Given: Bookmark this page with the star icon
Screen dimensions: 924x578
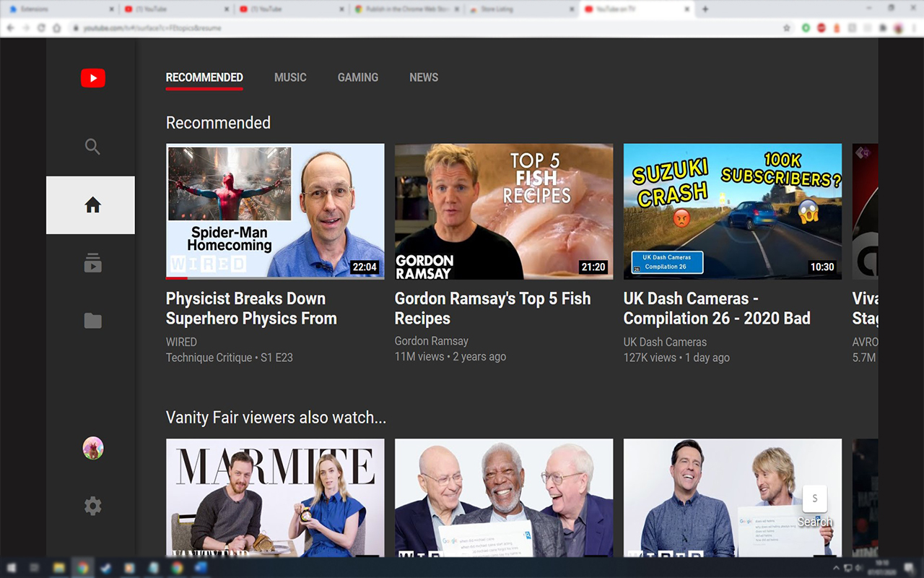Looking at the screenshot, I should coord(787,28).
